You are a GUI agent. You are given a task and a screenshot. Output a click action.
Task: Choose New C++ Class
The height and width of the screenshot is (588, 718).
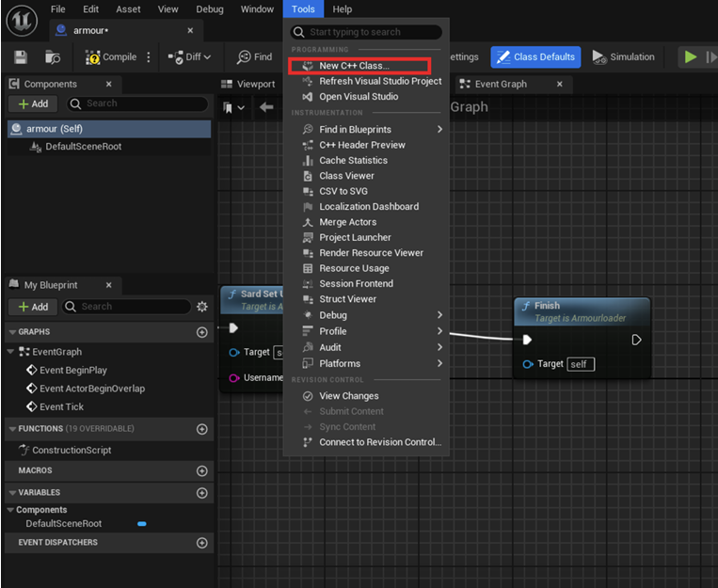pos(359,66)
